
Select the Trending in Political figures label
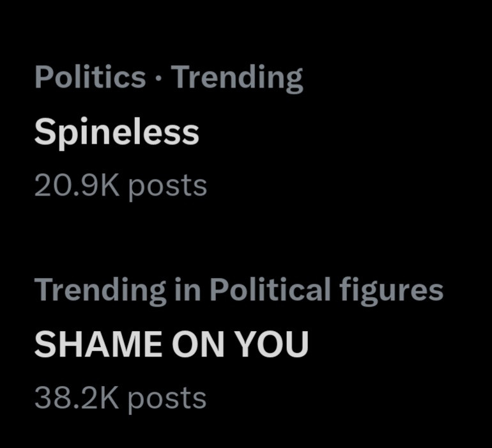click(238, 290)
